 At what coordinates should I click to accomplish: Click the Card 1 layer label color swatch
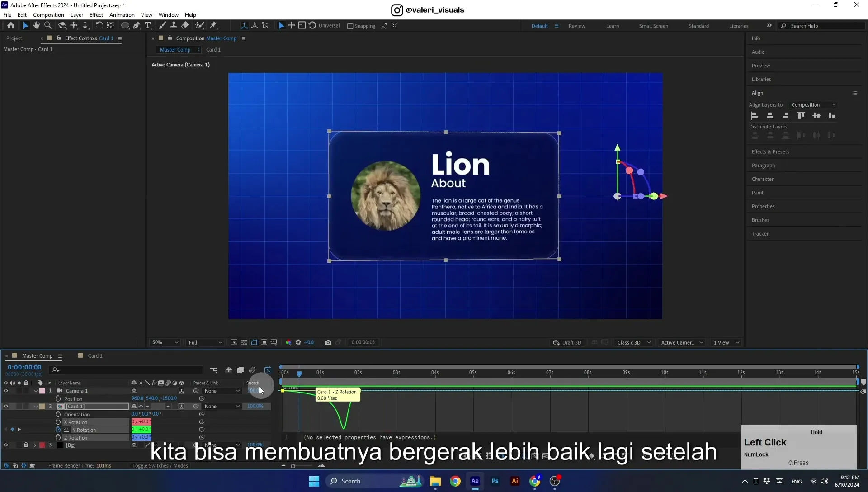point(42,406)
